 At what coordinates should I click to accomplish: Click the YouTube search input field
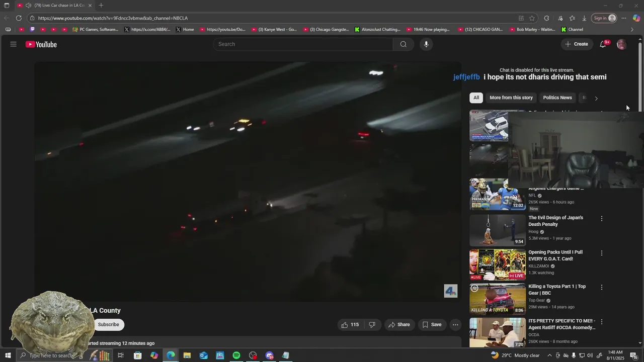303,44
